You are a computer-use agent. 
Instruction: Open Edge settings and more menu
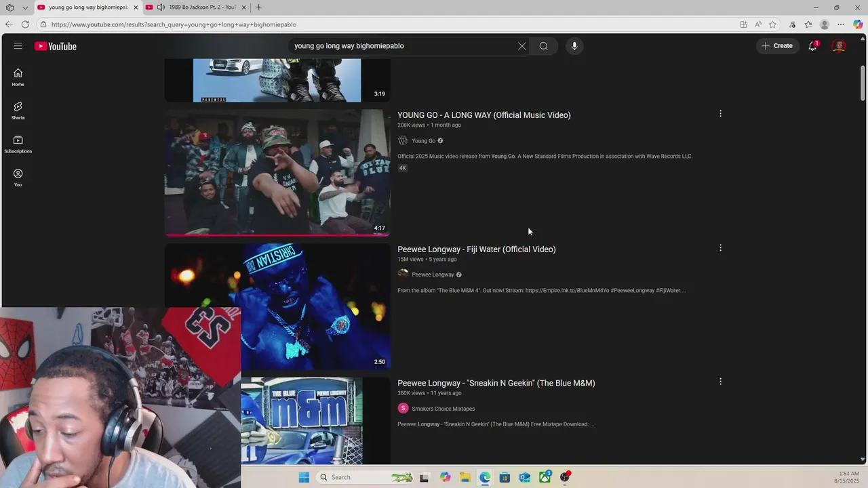coord(841,24)
